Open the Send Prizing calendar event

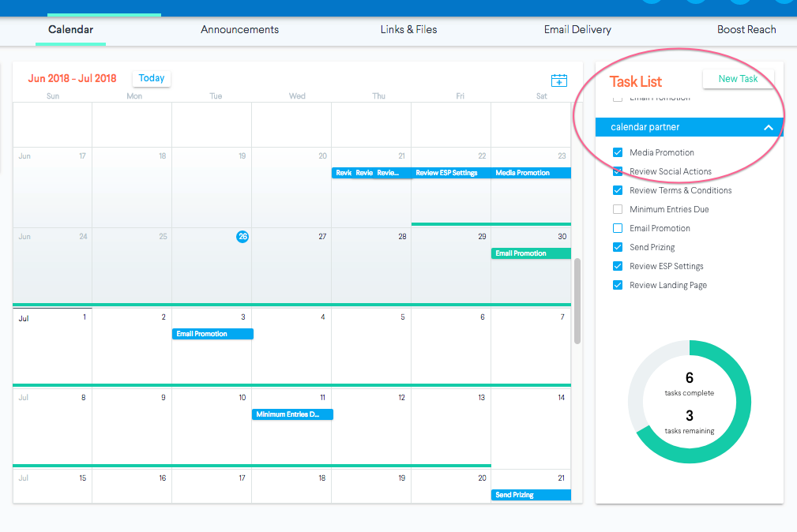pos(531,495)
